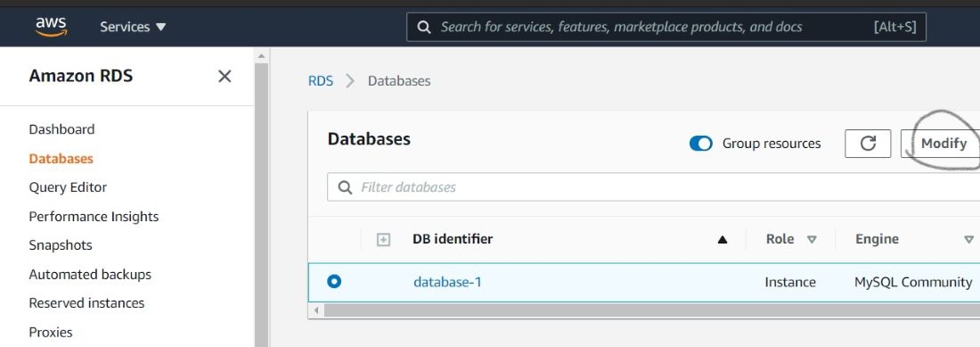The width and height of the screenshot is (980, 347).
Task: Open the database-1 link
Action: coord(447,282)
